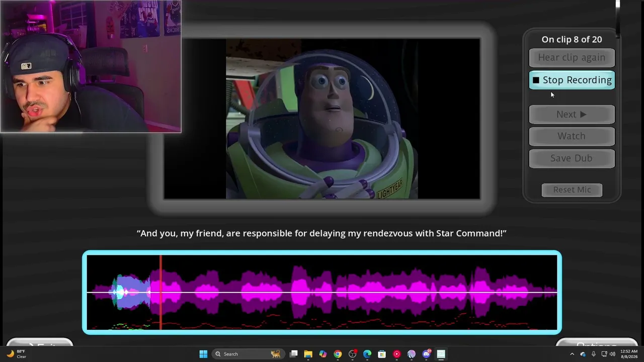
Task: Open Task View in the taskbar
Action: (294, 354)
